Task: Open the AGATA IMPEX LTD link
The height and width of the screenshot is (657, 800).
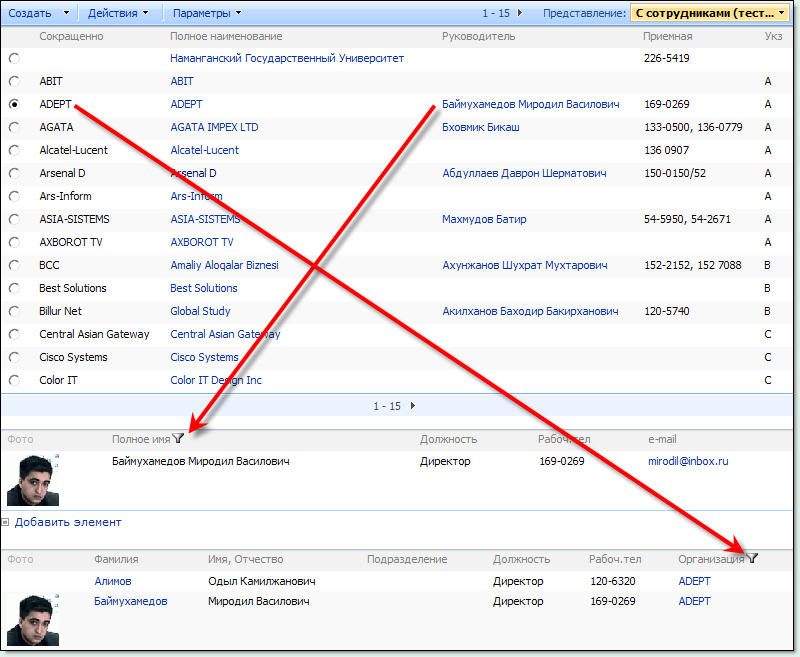Action: [x=214, y=127]
